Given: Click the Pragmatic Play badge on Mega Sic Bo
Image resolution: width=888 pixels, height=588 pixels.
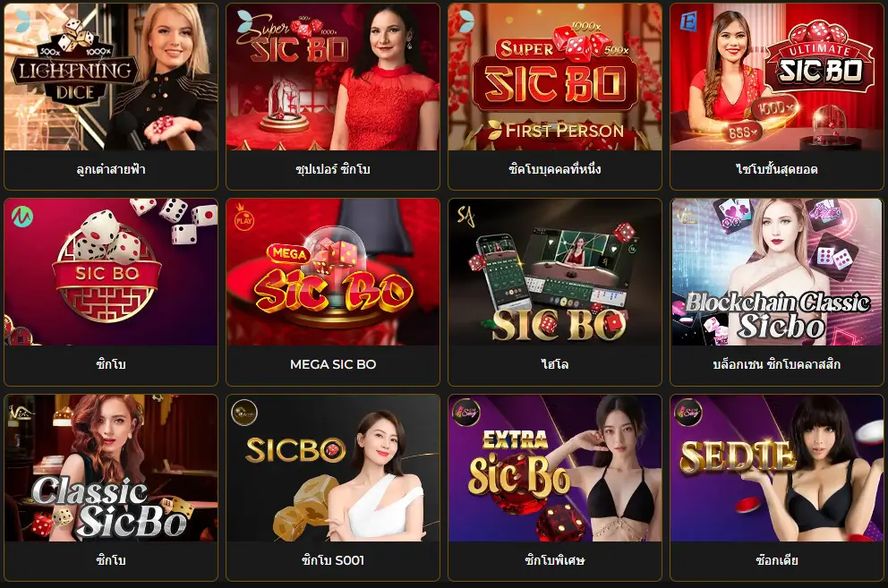Looking at the screenshot, I should click(244, 217).
